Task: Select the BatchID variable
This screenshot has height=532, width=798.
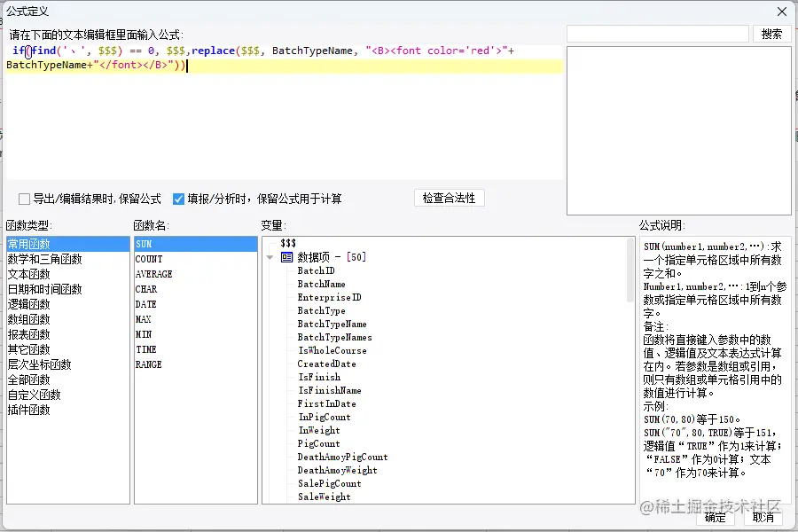Action: (316, 270)
